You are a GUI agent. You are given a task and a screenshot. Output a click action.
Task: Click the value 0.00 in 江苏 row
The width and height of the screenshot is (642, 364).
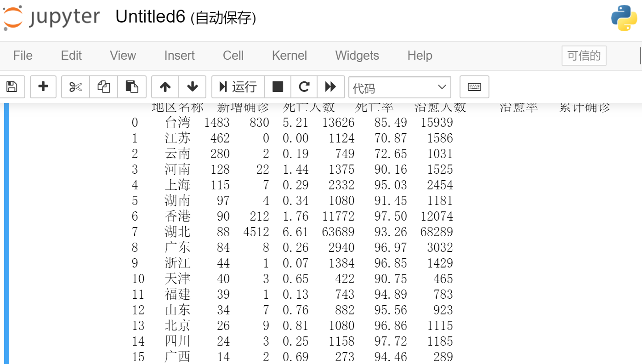(x=295, y=138)
